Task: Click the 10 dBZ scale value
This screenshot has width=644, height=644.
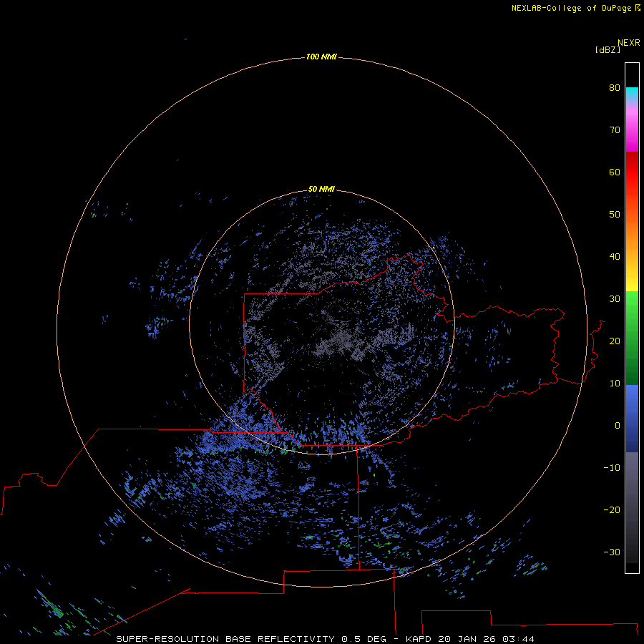Action: [615, 384]
